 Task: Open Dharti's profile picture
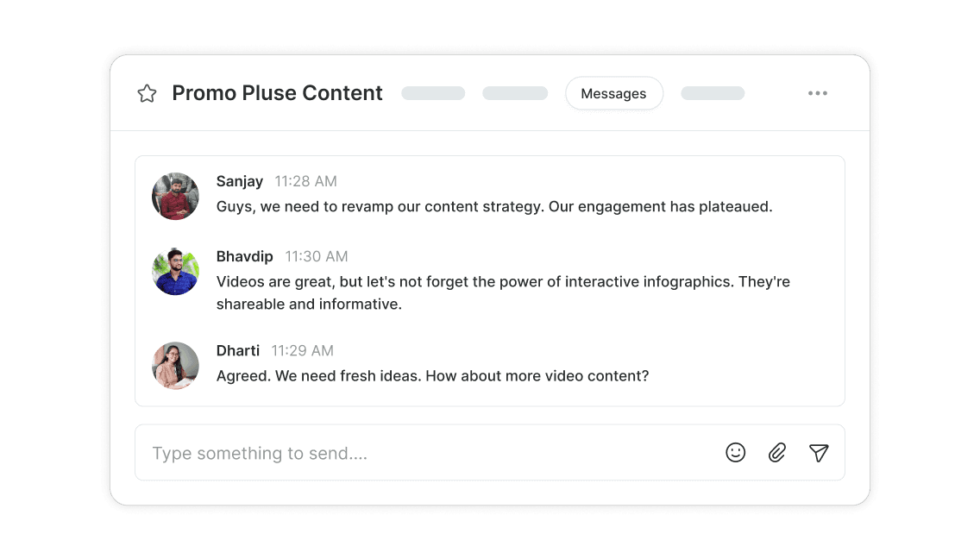(x=176, y=366)
